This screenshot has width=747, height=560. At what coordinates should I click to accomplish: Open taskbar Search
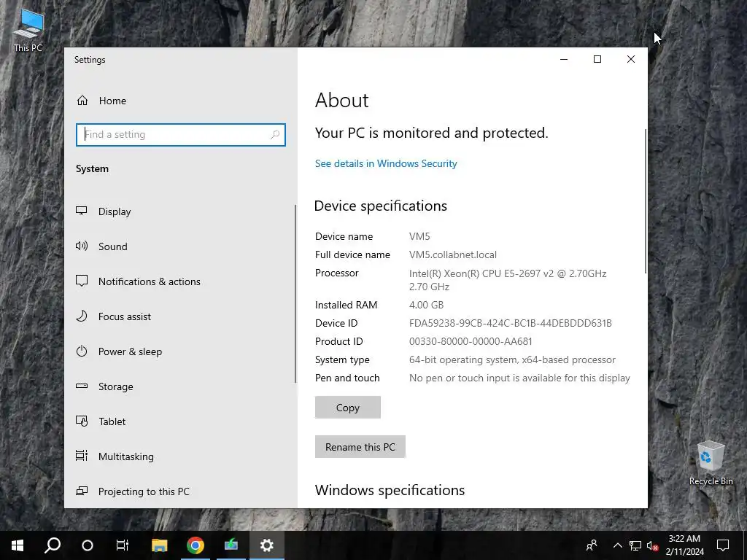53,545
